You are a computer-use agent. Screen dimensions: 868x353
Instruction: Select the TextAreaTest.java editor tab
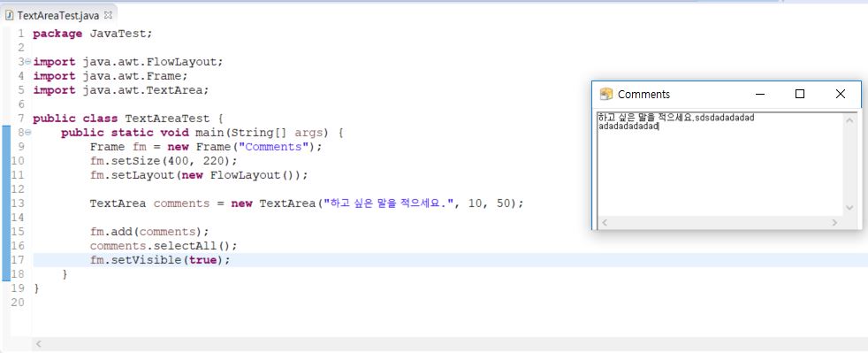[58, 15]
